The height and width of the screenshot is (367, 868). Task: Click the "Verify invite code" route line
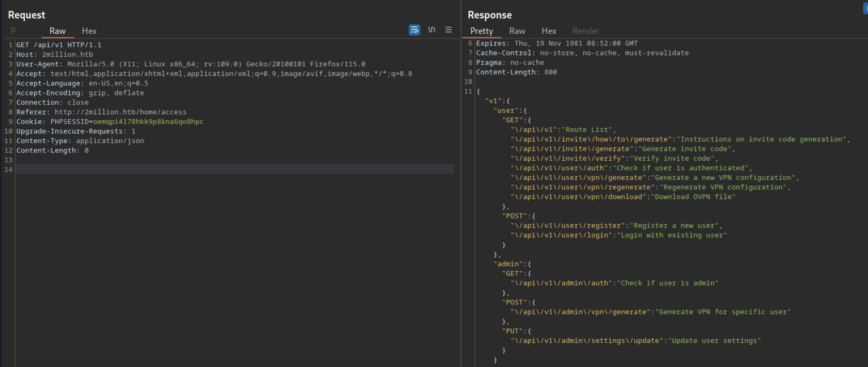coord(614,159)
